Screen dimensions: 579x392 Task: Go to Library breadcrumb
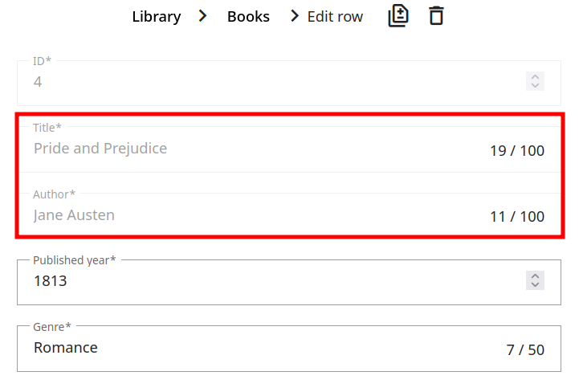click(x=157, y=17)
